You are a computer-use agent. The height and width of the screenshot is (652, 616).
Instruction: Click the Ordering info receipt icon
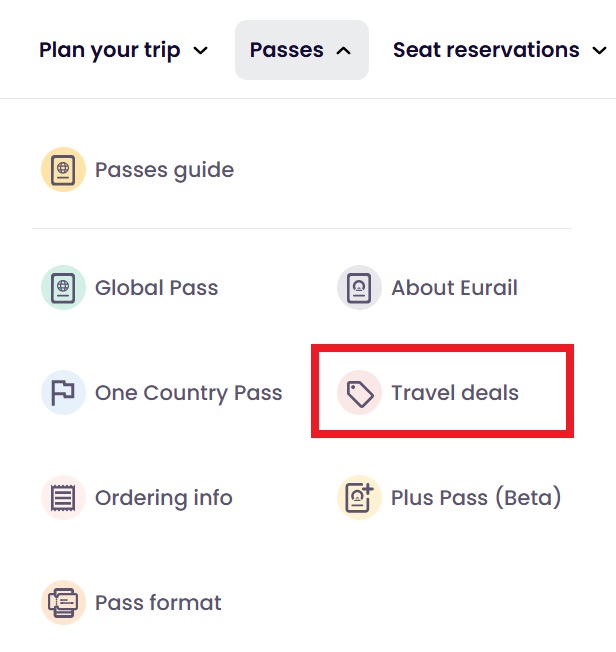pyautogui.click(x=63, y=498)
